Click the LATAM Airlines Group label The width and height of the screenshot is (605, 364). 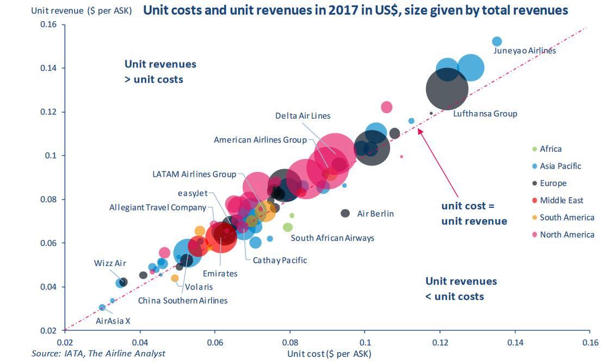194,175
